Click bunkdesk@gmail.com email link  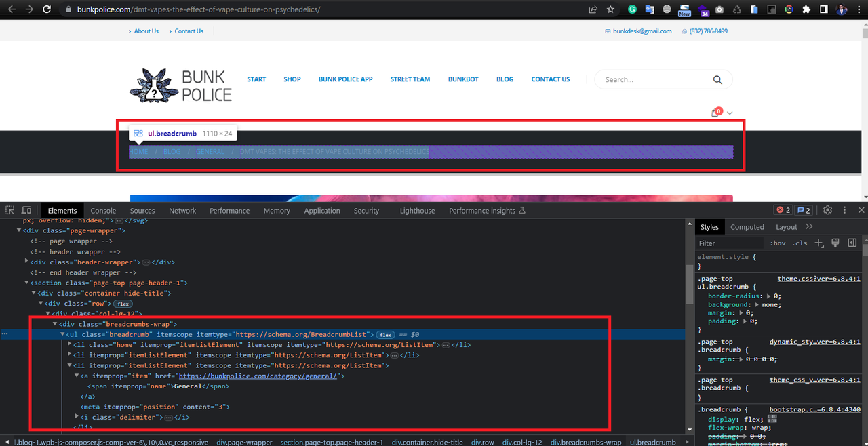[x=642, y=31]
